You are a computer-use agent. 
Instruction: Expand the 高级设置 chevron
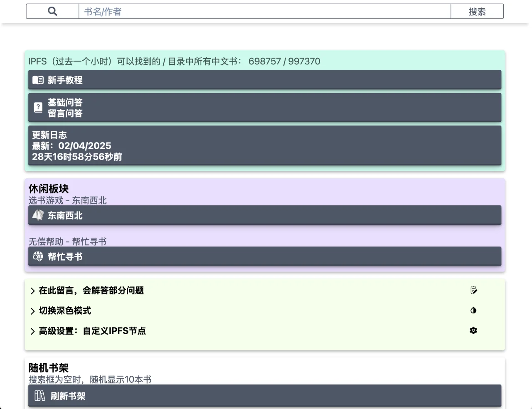32,331
